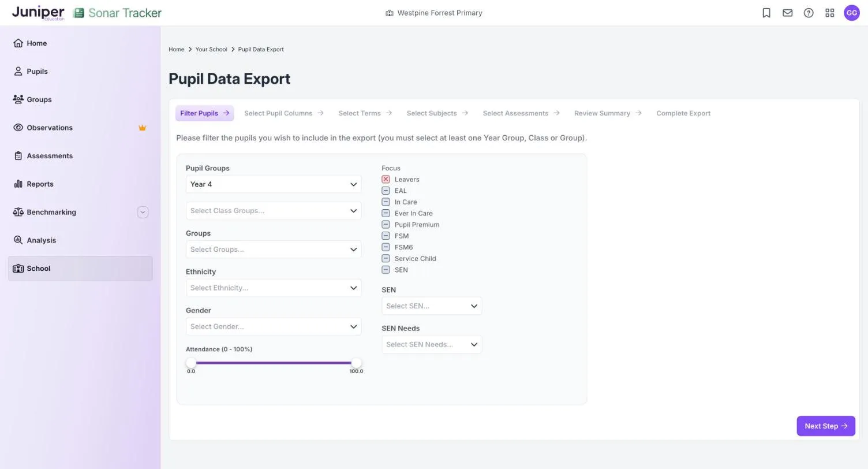Go to Complete Export step
The image size is (868, 469).
tap(683, 113)
